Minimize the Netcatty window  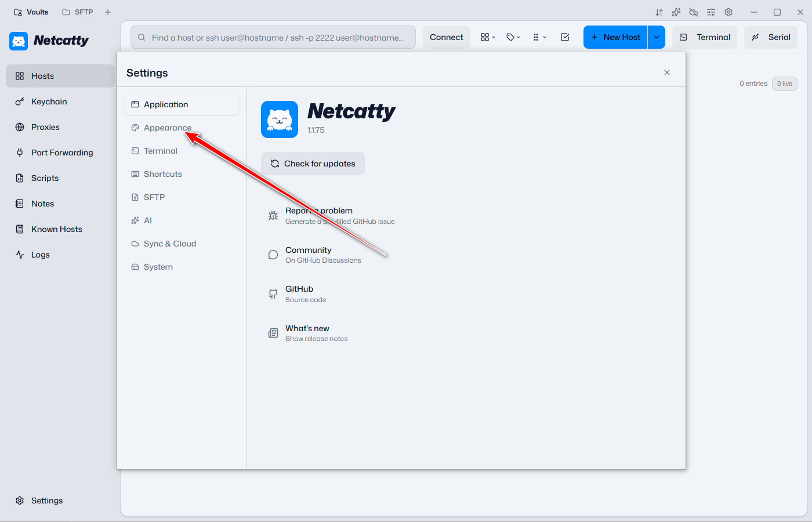point(754,12)
